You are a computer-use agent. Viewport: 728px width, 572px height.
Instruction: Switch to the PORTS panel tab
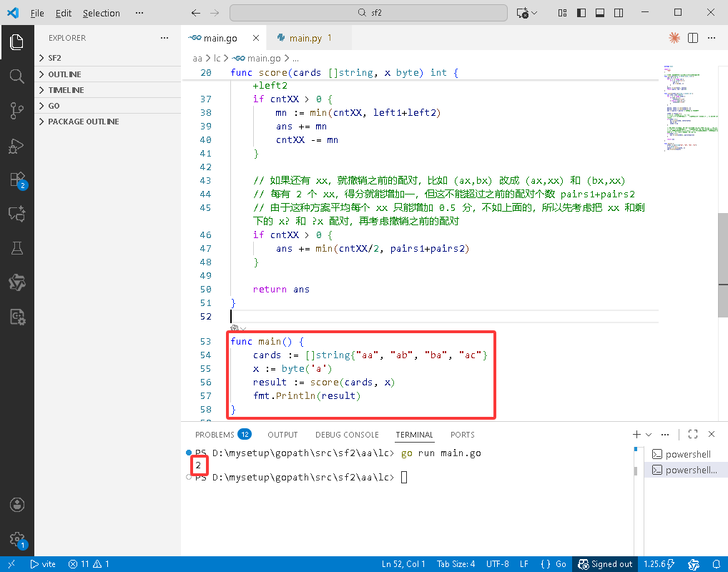tap(462, 435)
